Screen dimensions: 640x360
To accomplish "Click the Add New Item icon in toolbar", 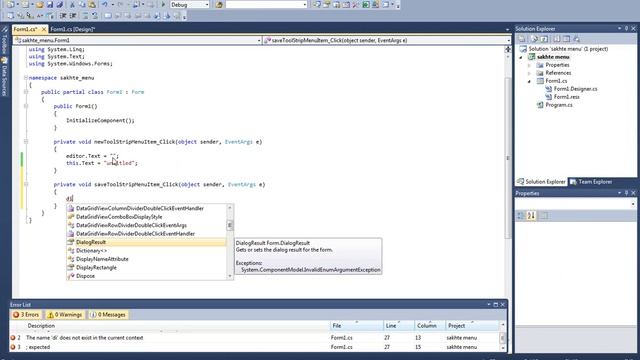I will point(25,5).
